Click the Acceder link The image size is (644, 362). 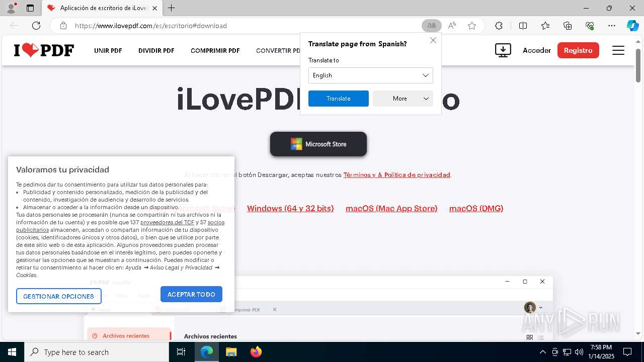tap(537, 50)
